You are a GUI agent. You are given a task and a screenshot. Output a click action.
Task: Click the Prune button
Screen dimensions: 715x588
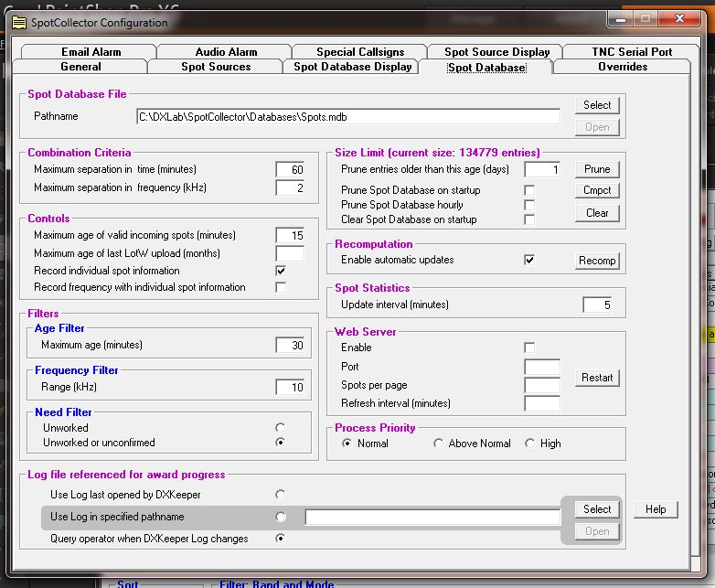pyautogui.click(x=597, y=169)
